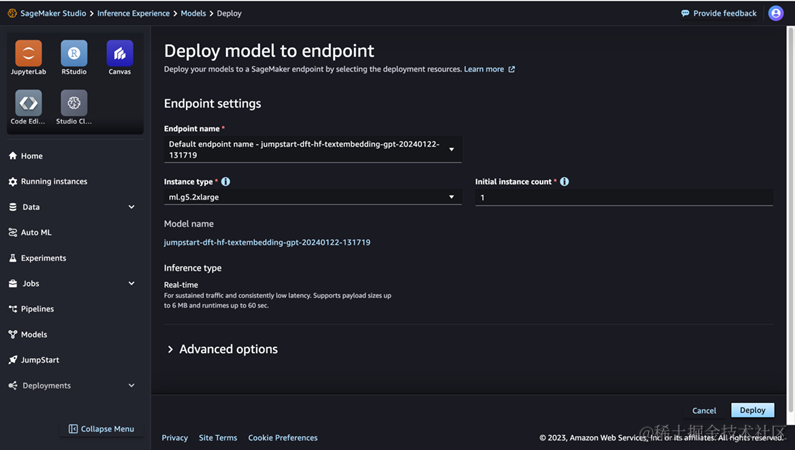795x450 pixels.
Task: Click Deploy model to endpoint heading
Action: (269, 51)
